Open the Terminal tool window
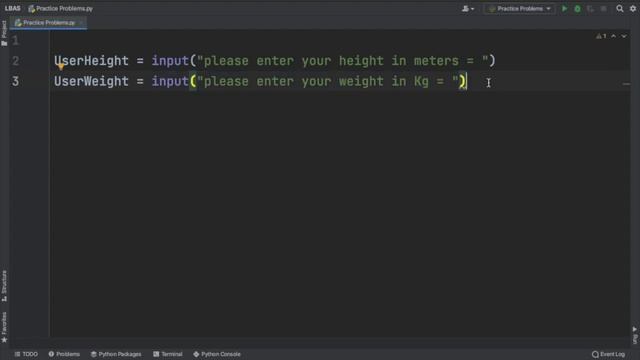Image resolution: width=640 pixels, height=360 pixels. click(168, 354)
